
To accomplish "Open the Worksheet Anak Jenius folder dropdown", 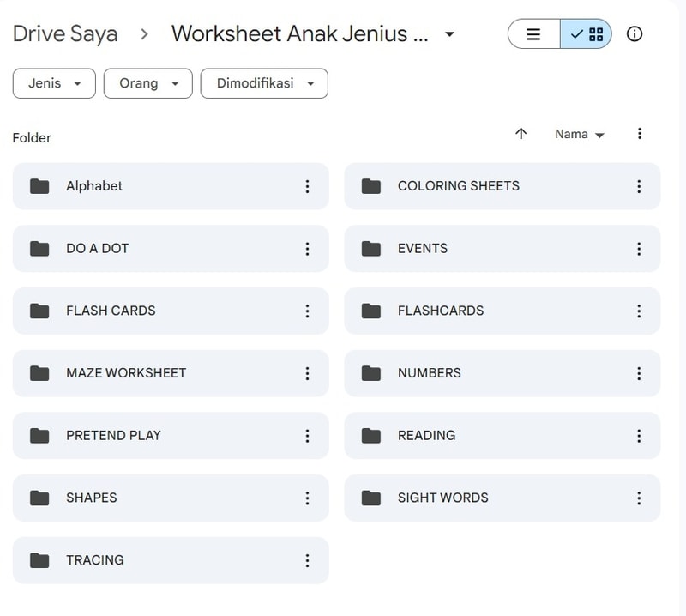I will (449, 34).
